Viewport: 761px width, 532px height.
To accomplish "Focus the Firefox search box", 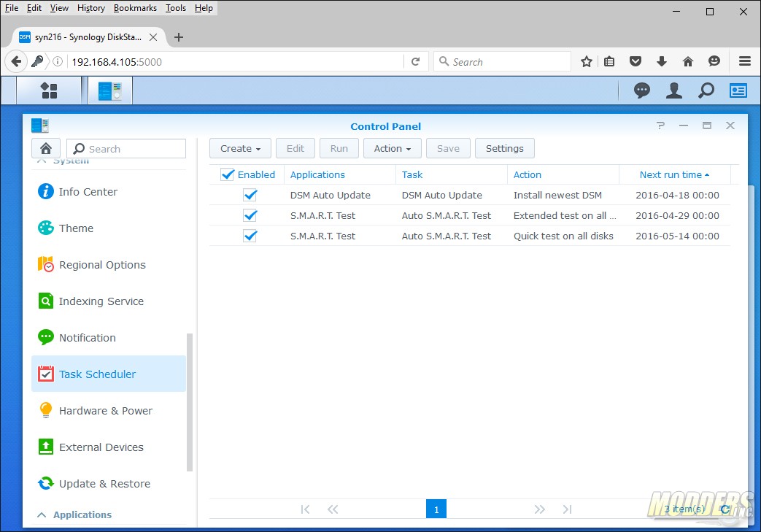I will [x=502, y=61].
